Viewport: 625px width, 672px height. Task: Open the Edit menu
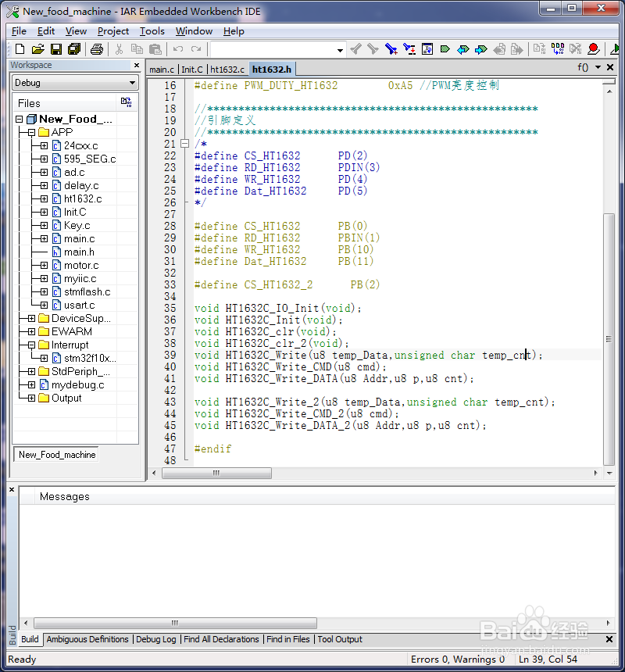tap(46, 31)
